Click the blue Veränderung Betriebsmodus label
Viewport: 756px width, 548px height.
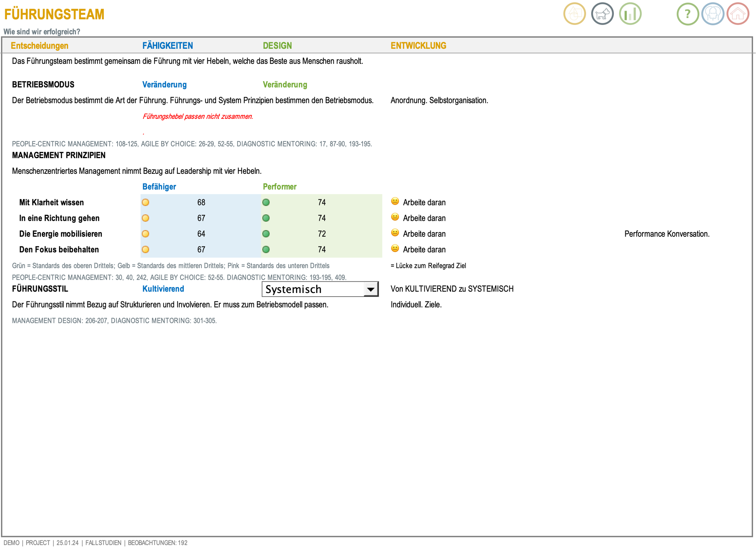click(164, 85)
